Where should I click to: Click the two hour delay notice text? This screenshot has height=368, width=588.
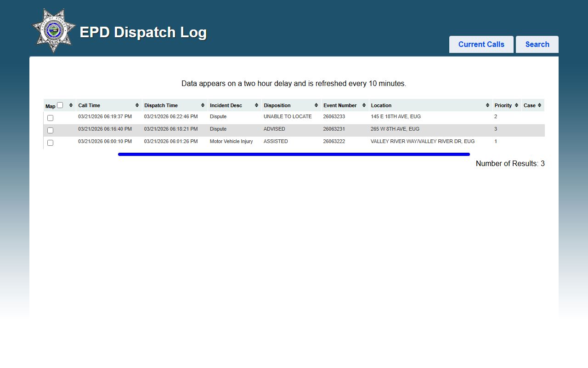click(x=294, y=84)
